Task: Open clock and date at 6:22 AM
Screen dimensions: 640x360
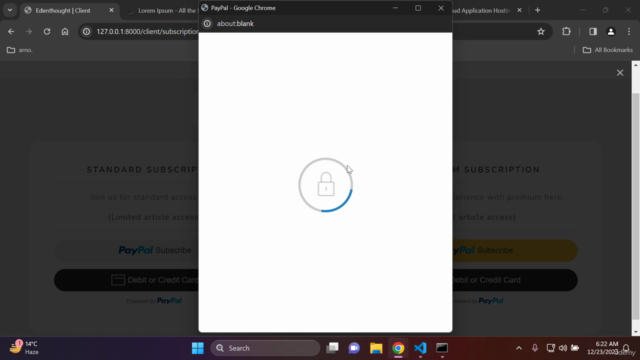Action: pyautogui.click(x=603, y=348)
